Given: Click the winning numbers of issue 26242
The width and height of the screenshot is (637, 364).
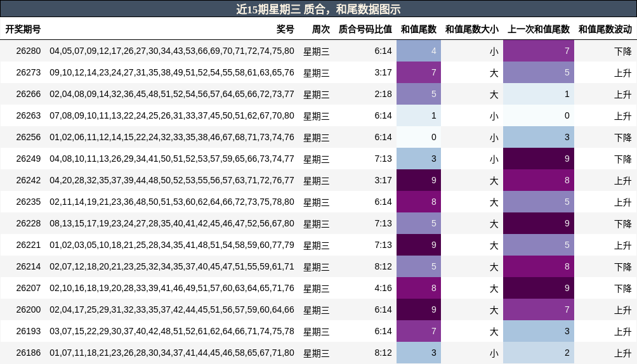Looking at the screenshot, I should pos(172,180).
